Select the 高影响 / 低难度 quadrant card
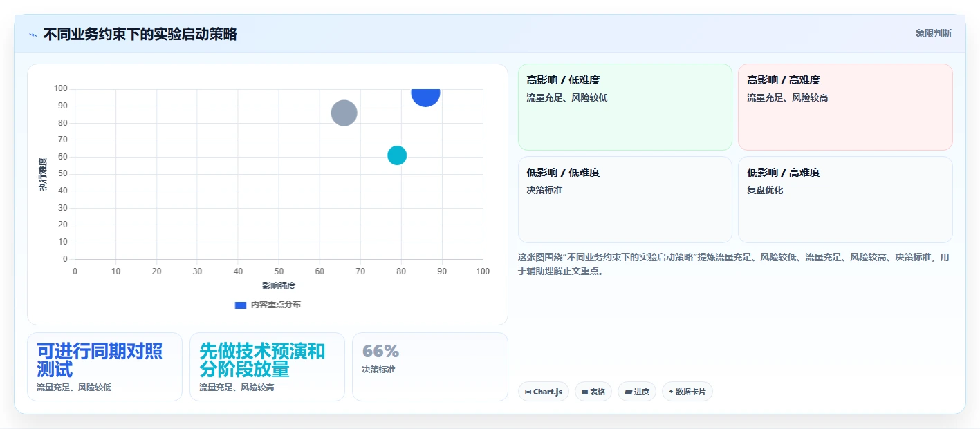This screenshot has width=980, height=429. click(625, 107)
